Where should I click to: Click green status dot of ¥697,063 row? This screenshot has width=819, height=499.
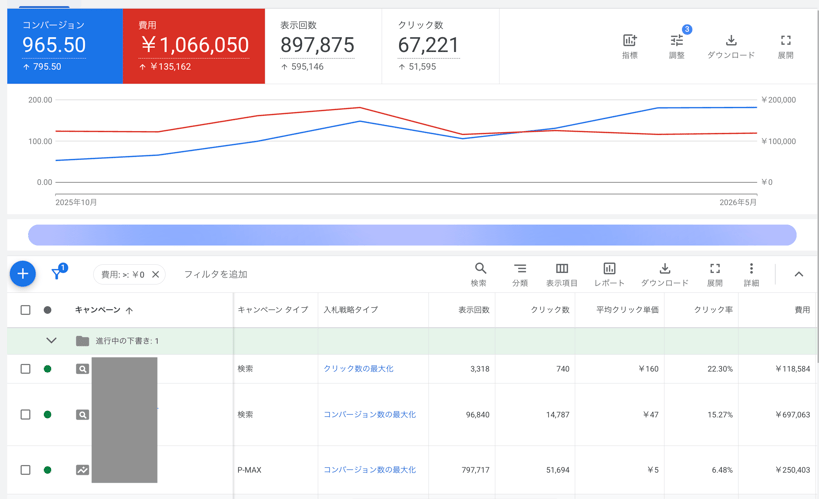[48, 414]
